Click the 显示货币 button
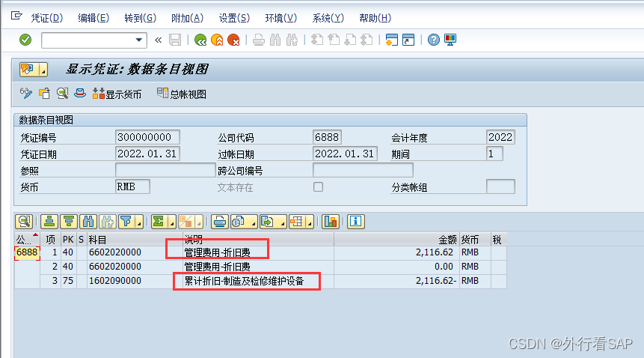This screenshot has height=358, width=644. click(x=117, y=94)
